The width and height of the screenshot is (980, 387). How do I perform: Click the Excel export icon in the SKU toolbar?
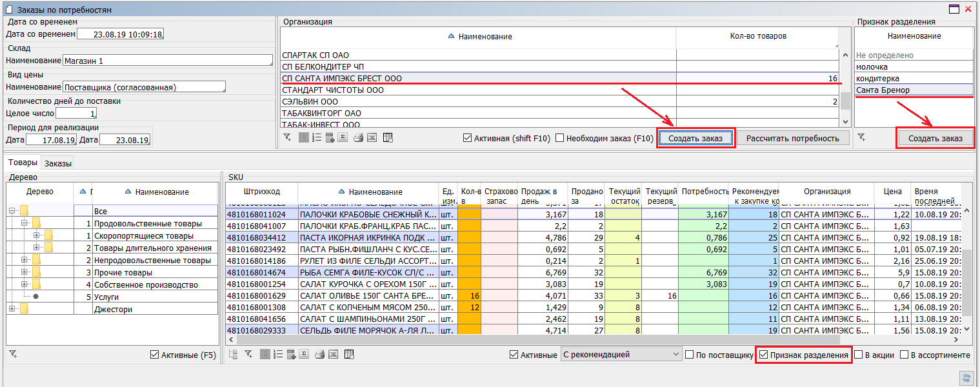334,355
